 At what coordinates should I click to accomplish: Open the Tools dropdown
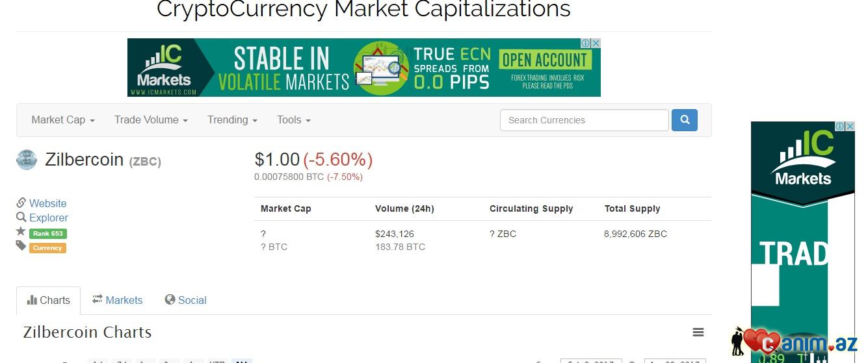click(294, 120)
